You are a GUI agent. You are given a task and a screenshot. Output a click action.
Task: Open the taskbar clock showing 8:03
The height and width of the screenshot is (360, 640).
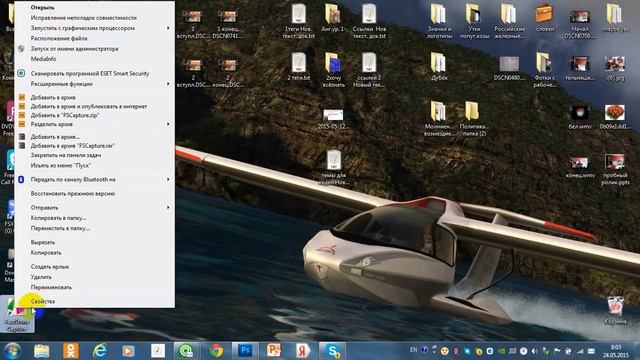616,351
